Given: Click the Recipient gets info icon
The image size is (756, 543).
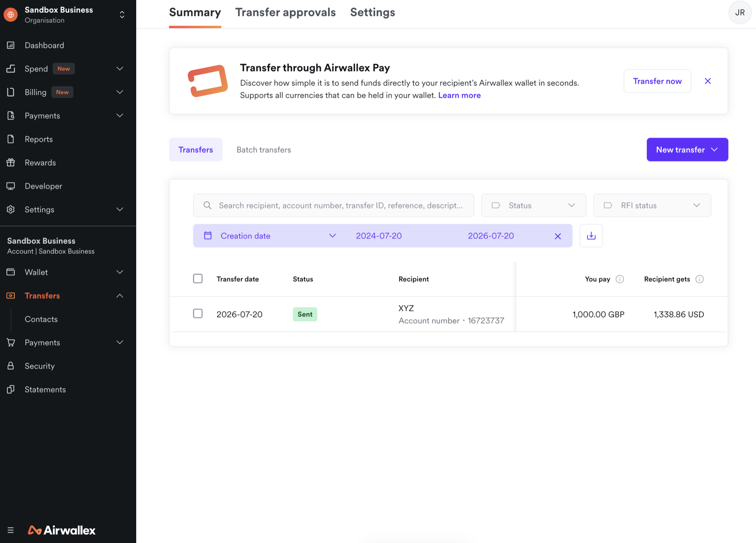Looking at the screenshot, I should coord(699,279).
